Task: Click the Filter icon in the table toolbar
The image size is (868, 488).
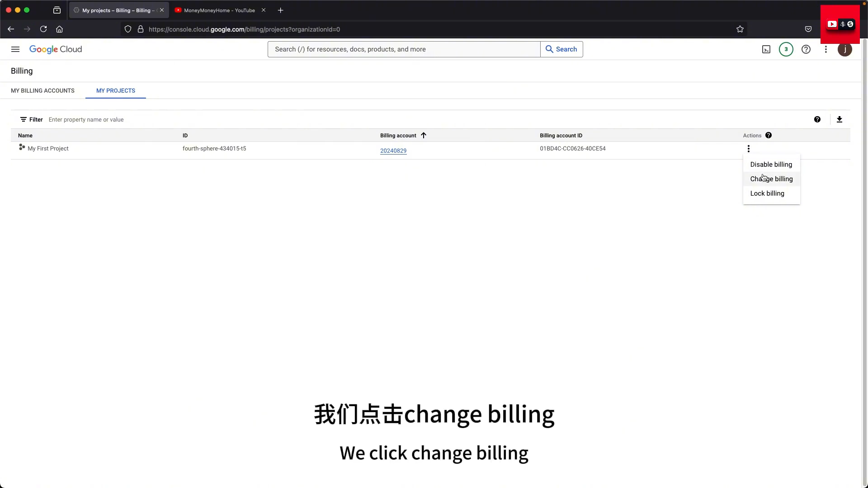Action: [24, 120]
